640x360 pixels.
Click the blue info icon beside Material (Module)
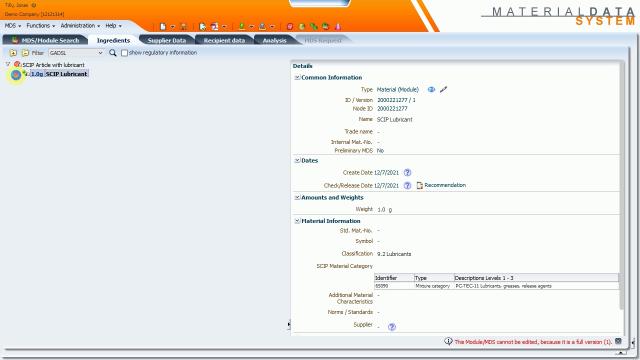point(431,89)
